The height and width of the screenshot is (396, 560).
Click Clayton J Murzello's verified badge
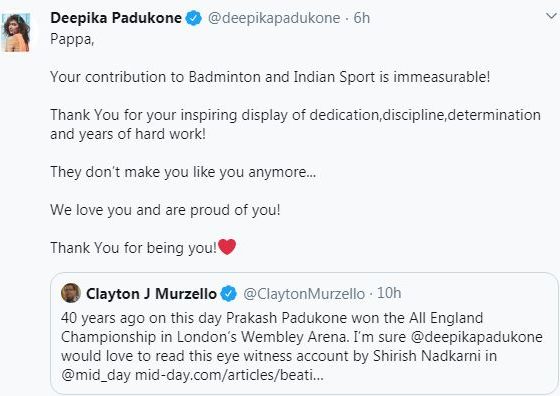(229, 294)
